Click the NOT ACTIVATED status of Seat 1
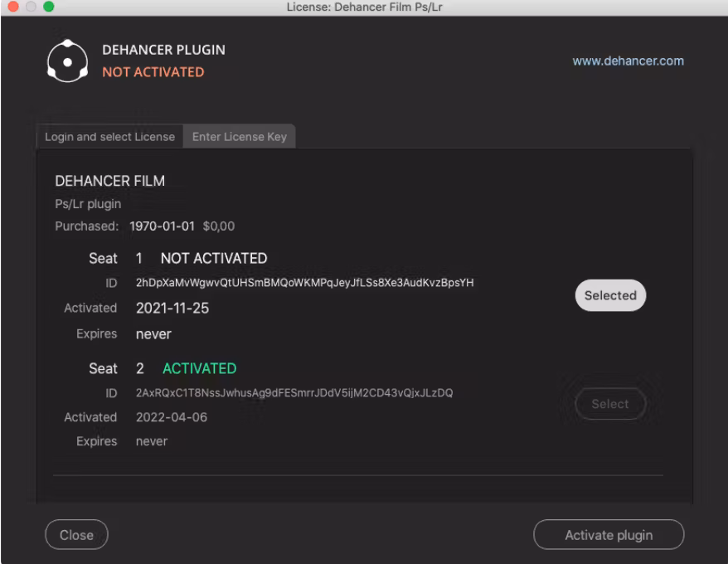The image size is (728, 564). click(x=214, y=258)
